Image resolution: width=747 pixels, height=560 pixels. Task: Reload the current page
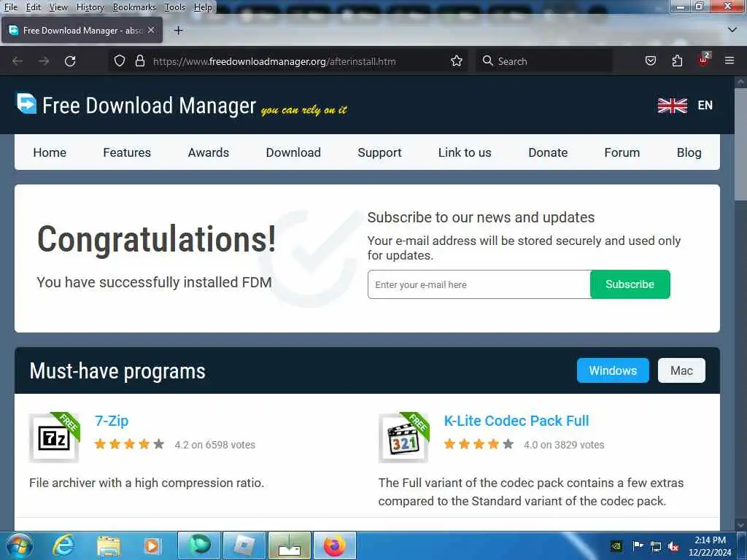pos(70,61)
